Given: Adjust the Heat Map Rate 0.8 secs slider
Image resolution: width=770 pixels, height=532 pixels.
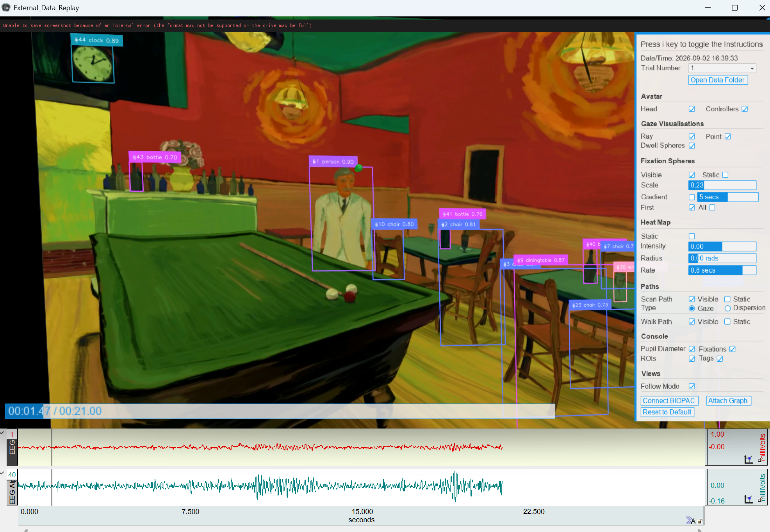Looking at the screenshot, I should pos(722,270).
